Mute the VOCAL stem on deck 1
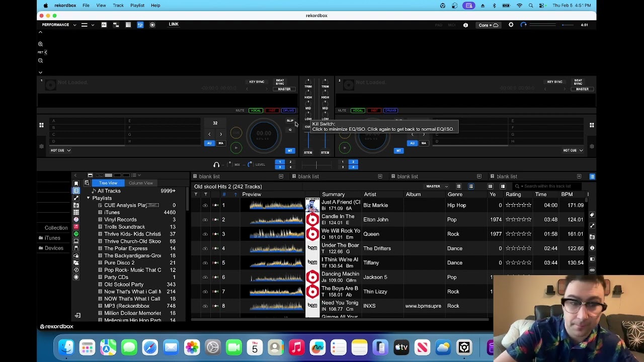The image size is (644, 362). coord(256,111)
